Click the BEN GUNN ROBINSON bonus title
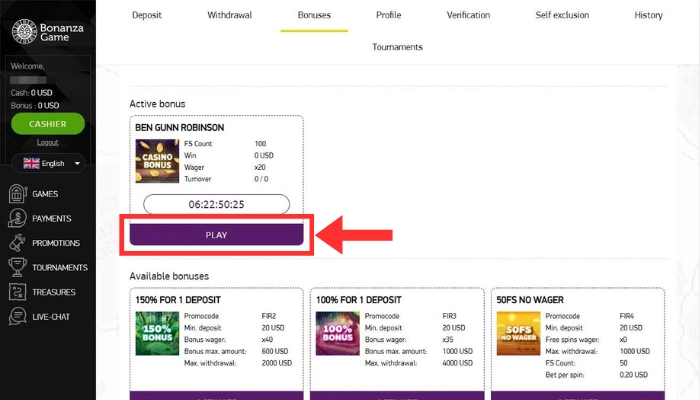Image resolution: width=700 pixels, height=400 pixels. pyautogui.click(x=179, y=128)
